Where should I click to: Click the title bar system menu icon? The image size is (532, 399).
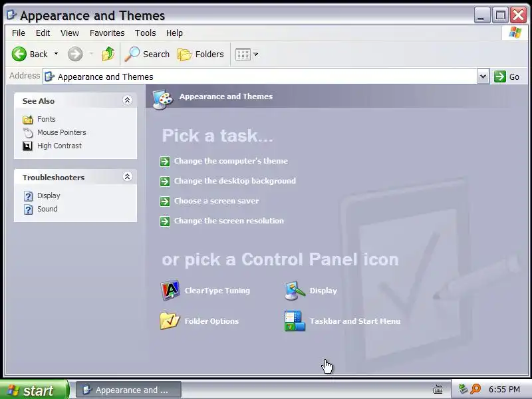pyautogui.click(x=11, y=15)
